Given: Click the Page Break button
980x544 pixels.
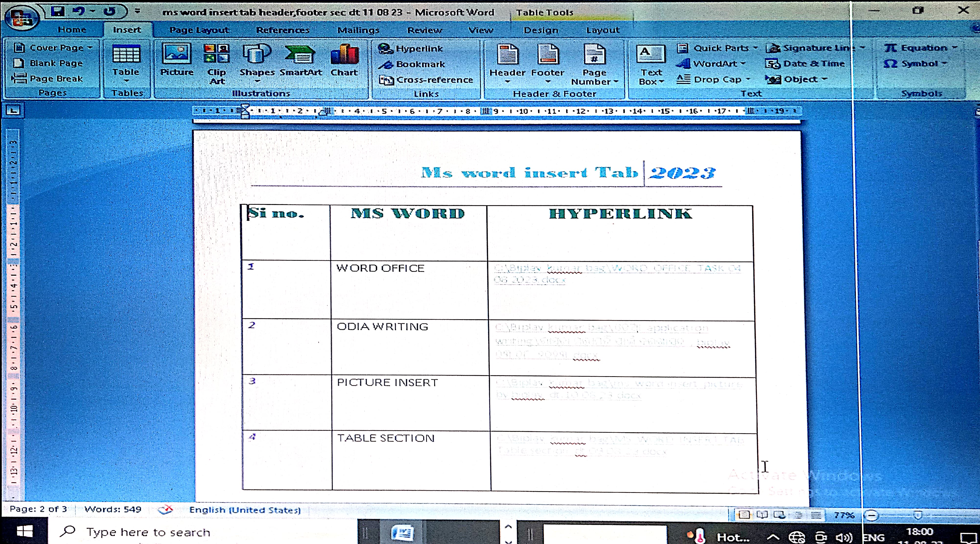Looking at the screenshot, I should coord(47,79).
